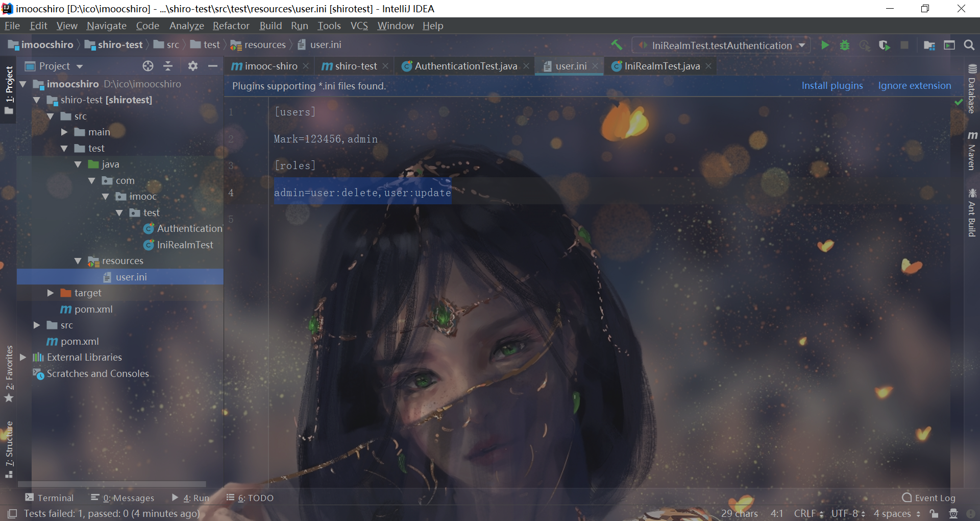Screen dimensions: 980x521
Task: Toggle the read-only lock icon in status bar
Action: (x=934, y=513)
